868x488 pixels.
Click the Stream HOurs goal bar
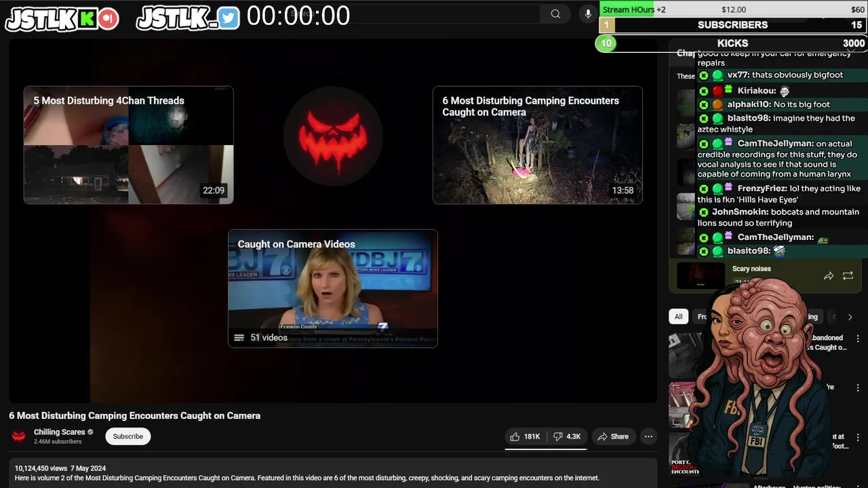(733, 9)
